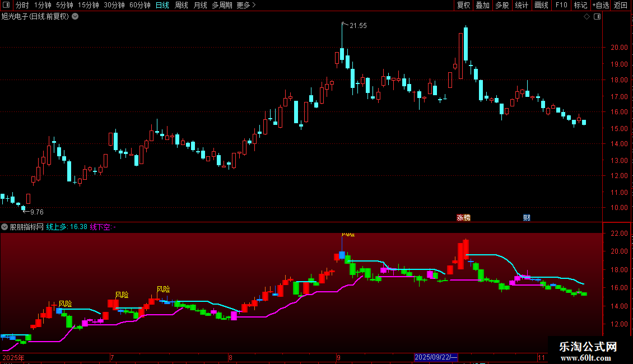This screenshot has width=633, height=364.
Task: Click the 线下空 indicator label
Action: click(103, 227)
